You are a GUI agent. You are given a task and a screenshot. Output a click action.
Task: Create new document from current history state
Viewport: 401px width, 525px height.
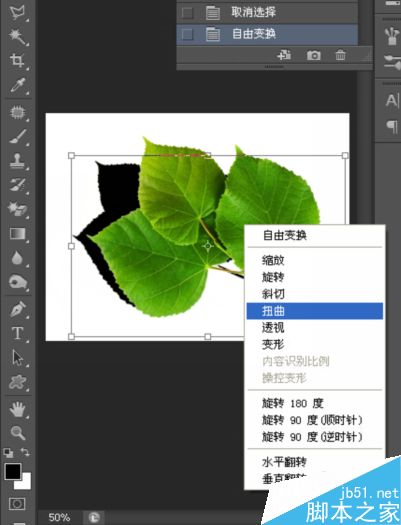285,55
